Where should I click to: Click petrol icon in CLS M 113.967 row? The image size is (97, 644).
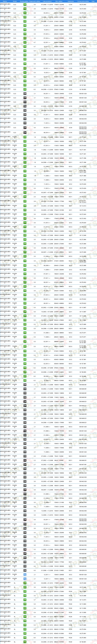(25, 51)
